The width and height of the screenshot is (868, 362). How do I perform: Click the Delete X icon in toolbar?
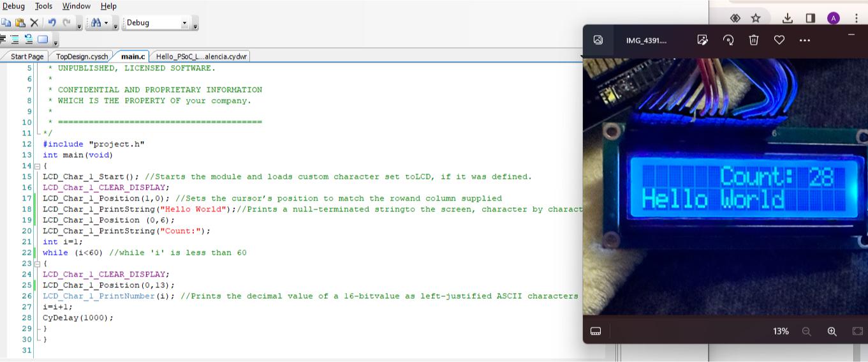(34, 22)
